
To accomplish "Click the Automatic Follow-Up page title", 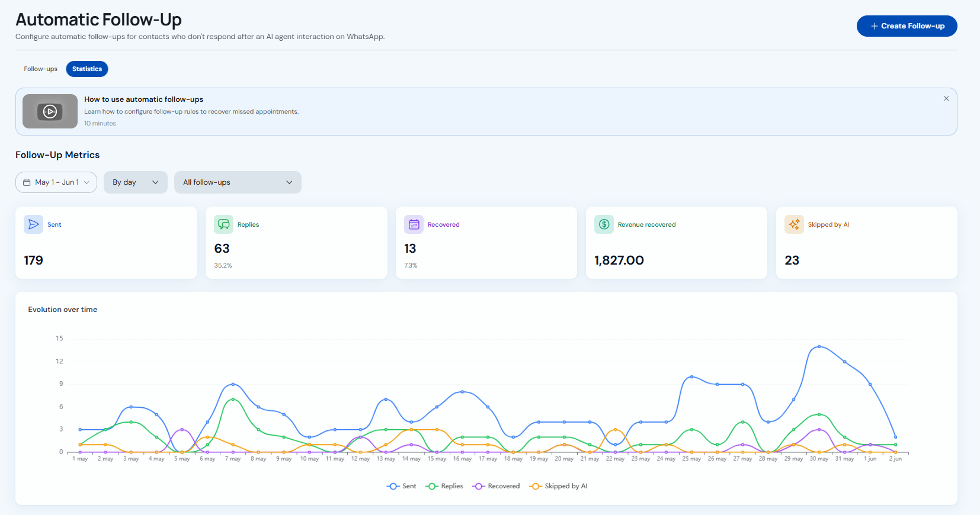I will point(98,20).
